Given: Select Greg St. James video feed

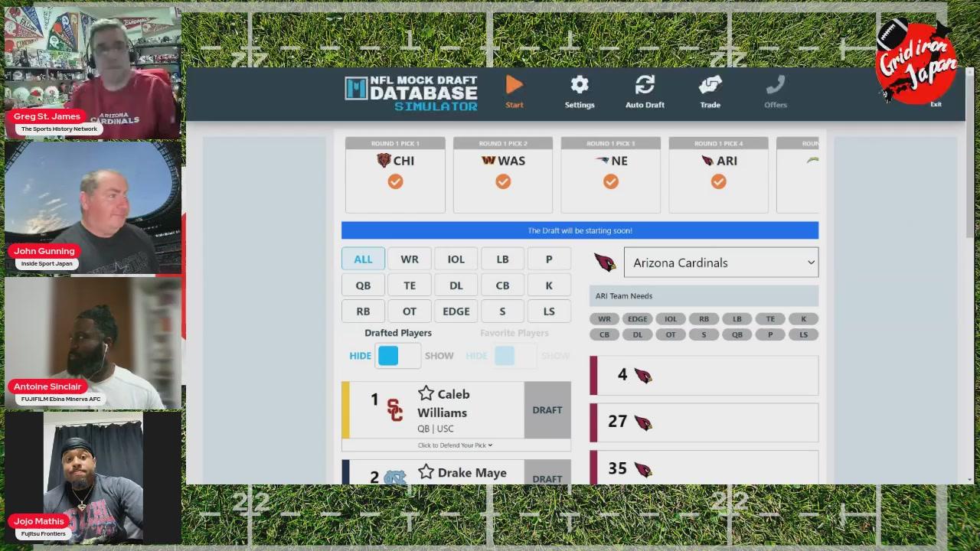Looking at the screenshot, I should tap(93, 72).
